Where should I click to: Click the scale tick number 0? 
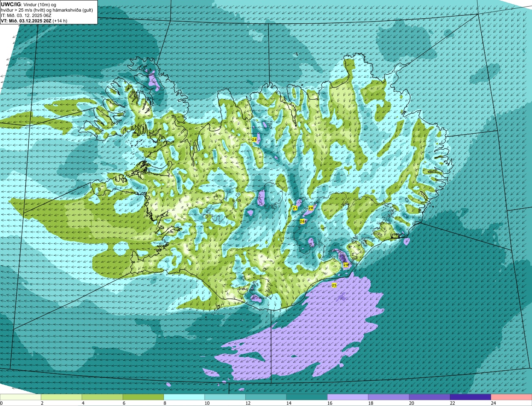tap(1, 403)
